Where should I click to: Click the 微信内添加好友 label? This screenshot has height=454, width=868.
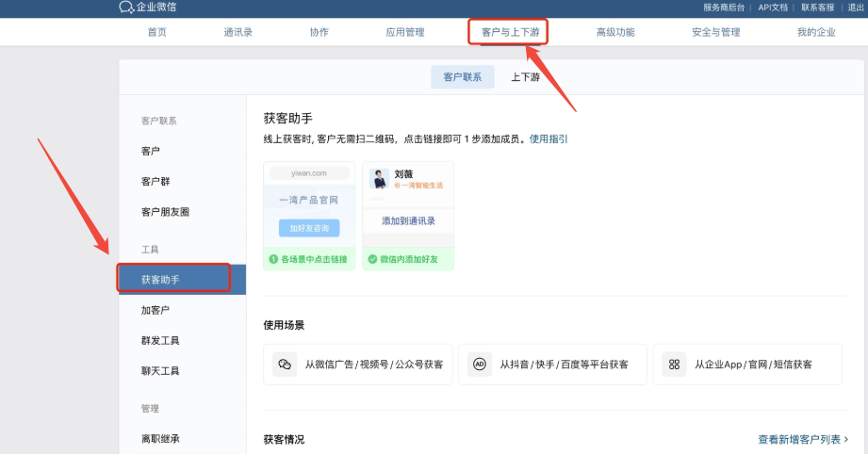coord(408,259)
